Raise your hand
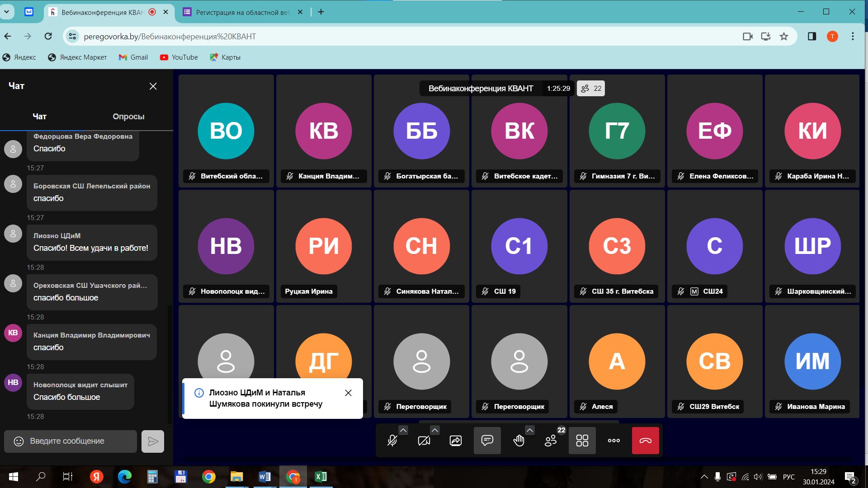 [519, 441]
